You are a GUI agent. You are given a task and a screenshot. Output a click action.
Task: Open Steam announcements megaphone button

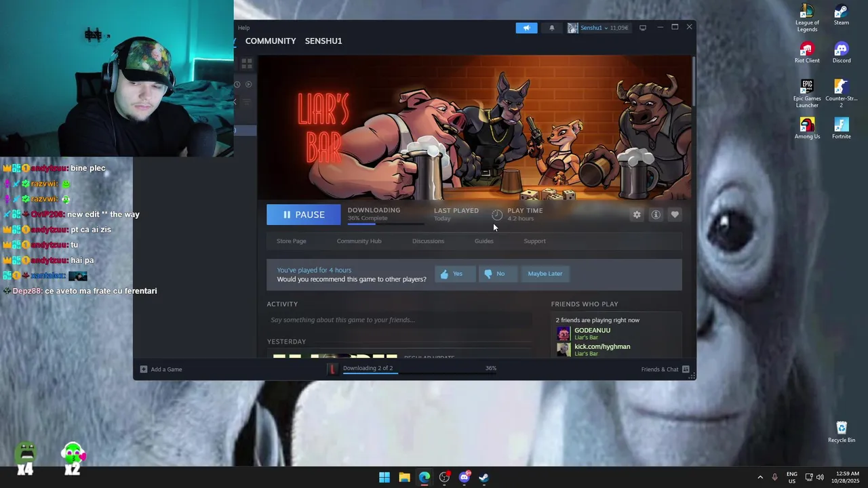point(526,28)
